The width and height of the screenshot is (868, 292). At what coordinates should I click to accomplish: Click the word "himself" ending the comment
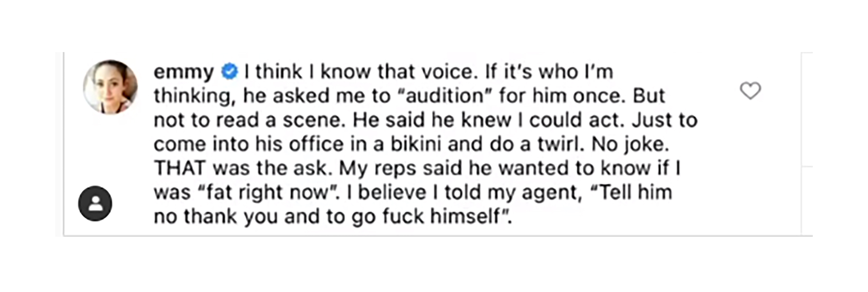tap(465, 216)
